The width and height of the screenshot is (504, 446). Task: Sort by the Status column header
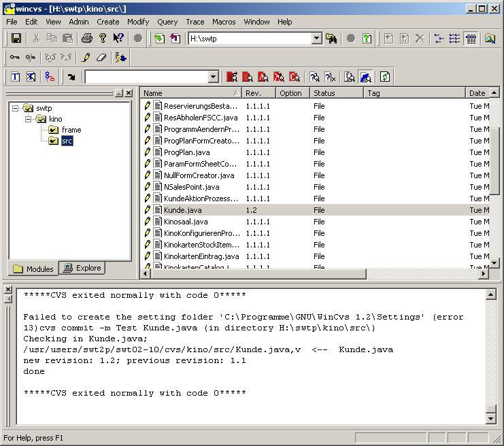[336, 93]
